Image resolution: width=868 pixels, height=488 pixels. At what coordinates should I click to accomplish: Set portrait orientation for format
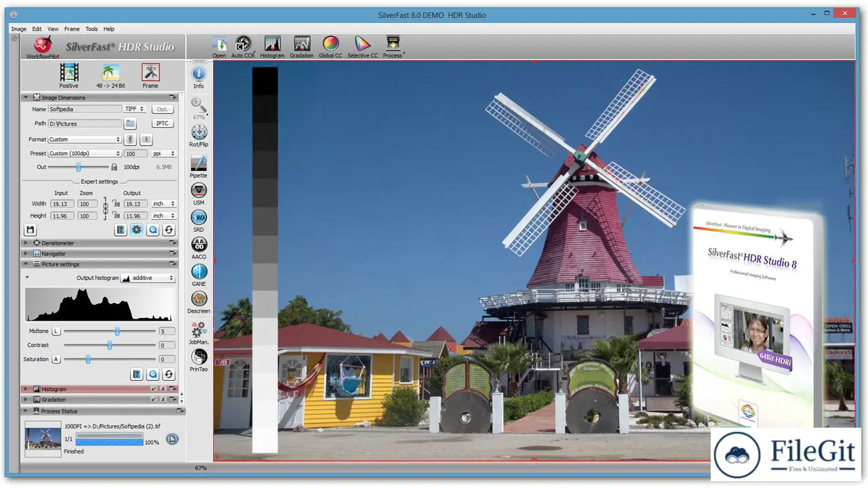pos(130,140)
